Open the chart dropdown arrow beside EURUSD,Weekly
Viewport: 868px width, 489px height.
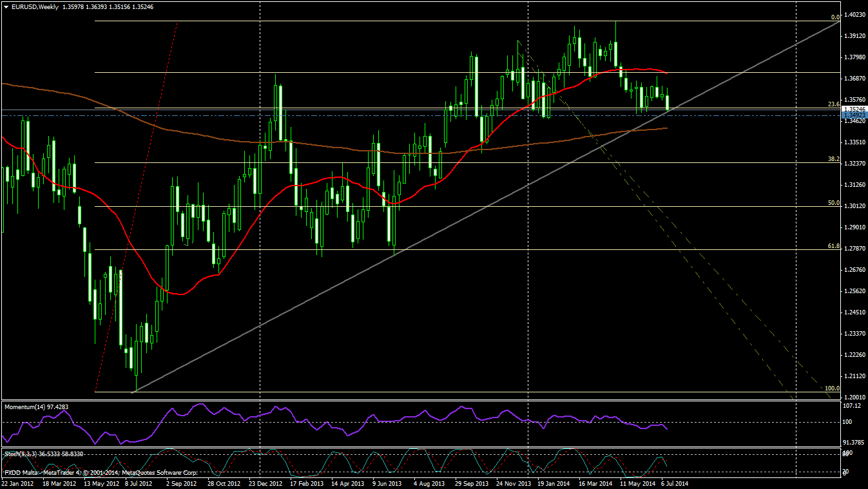click(6, 6)
